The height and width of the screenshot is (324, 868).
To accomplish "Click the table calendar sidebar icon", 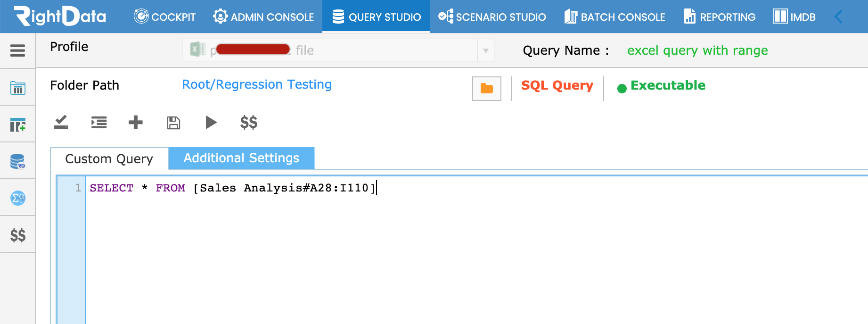I will point(17,88).
